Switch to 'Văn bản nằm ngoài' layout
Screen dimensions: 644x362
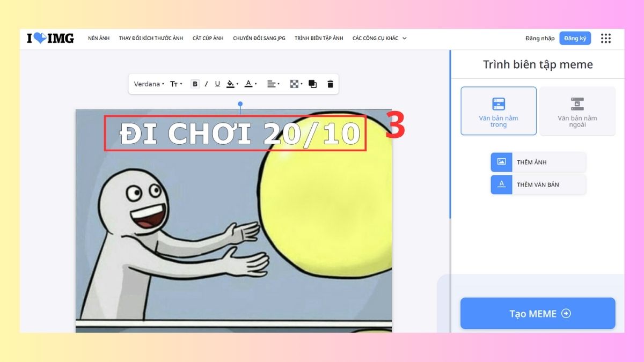point(577,111)
